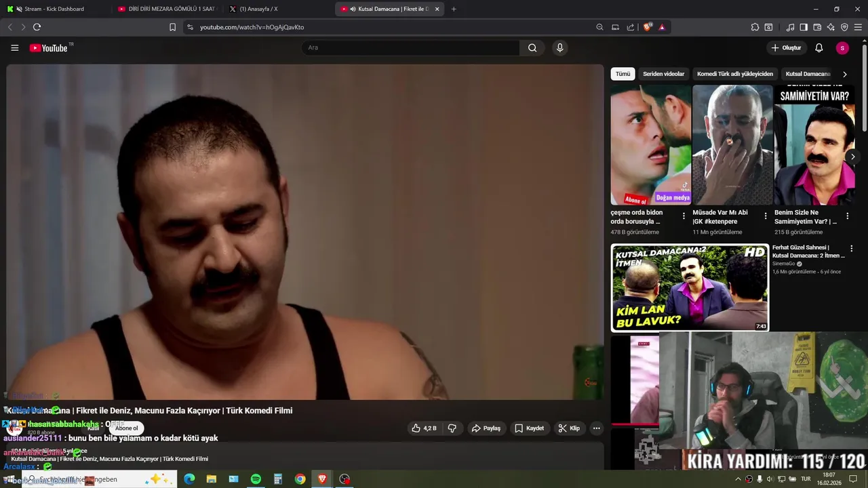Click the zoom-out magnifier in address bar
The image size is (868, 488).
point(599,27)
